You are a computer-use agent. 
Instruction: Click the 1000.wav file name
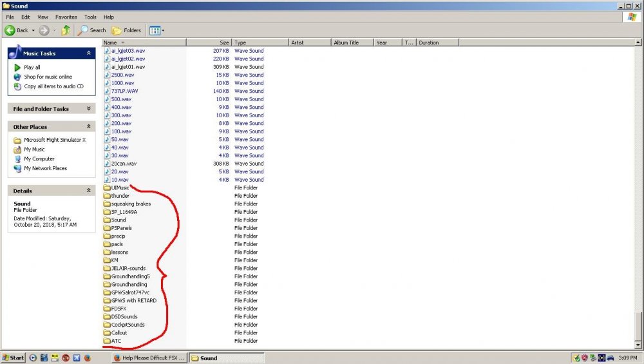(123, 83)
